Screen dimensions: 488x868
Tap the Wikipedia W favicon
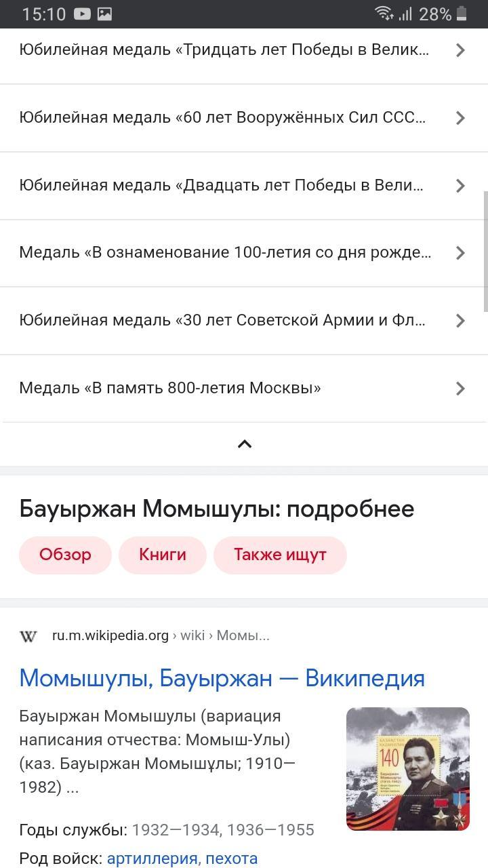click(28, 636)
